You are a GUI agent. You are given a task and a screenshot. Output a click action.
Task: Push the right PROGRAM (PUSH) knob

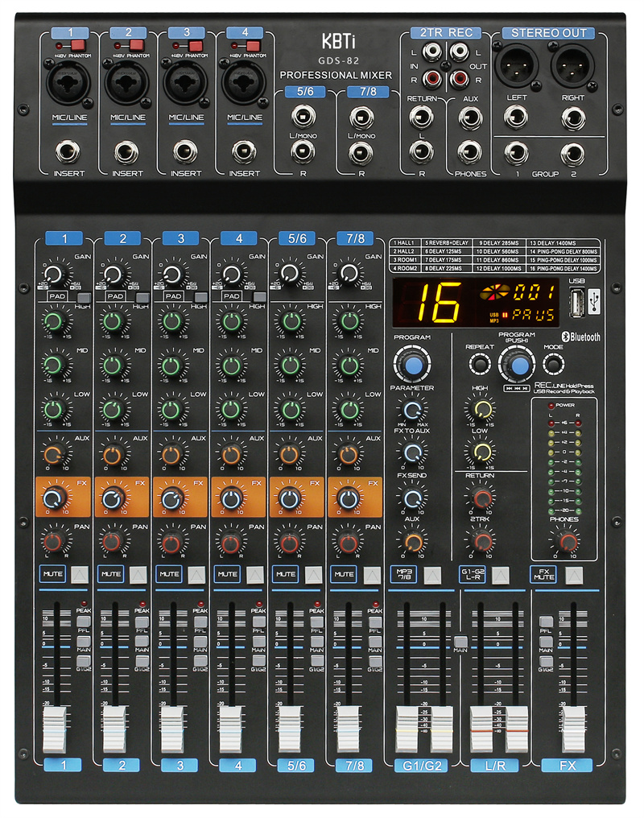[518, 365]
